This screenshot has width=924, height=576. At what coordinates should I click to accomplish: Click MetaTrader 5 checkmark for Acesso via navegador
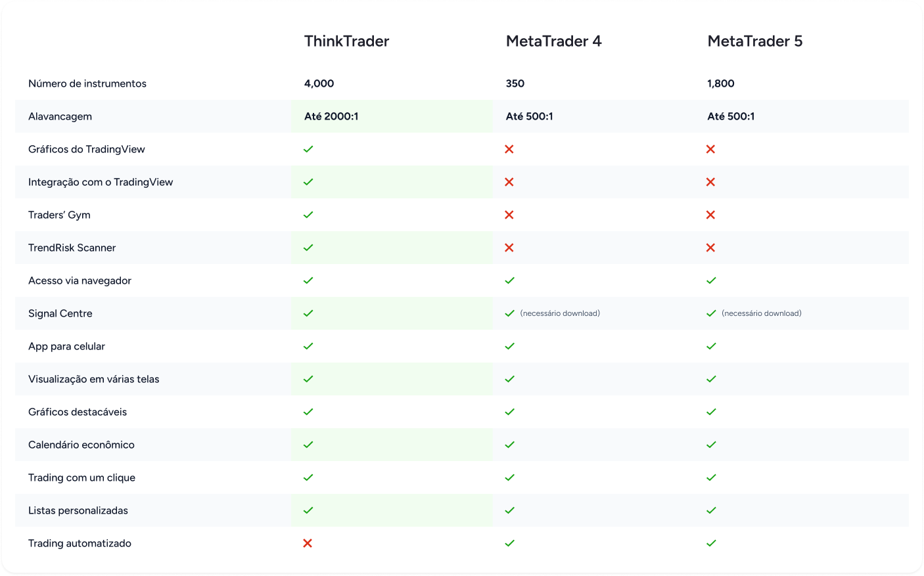711,280
